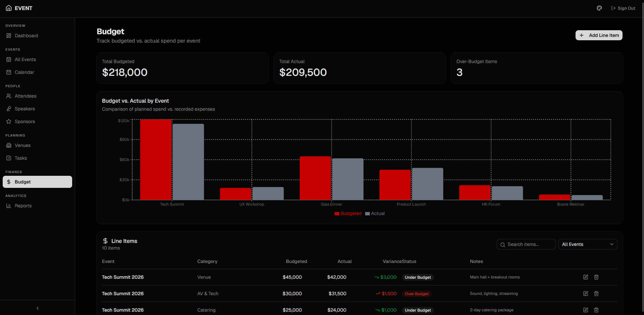
Task: Delete the Tech Summit Venue line item
Action: click(596, 277)
